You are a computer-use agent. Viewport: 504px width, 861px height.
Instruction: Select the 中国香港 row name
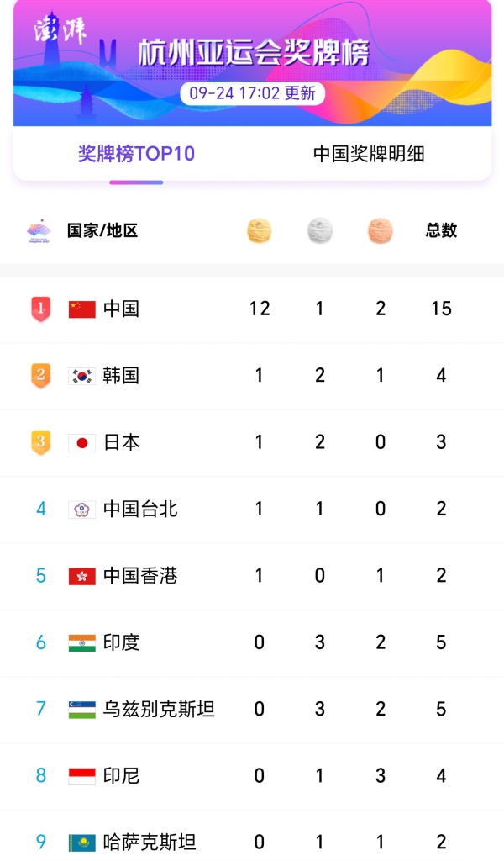140,576
